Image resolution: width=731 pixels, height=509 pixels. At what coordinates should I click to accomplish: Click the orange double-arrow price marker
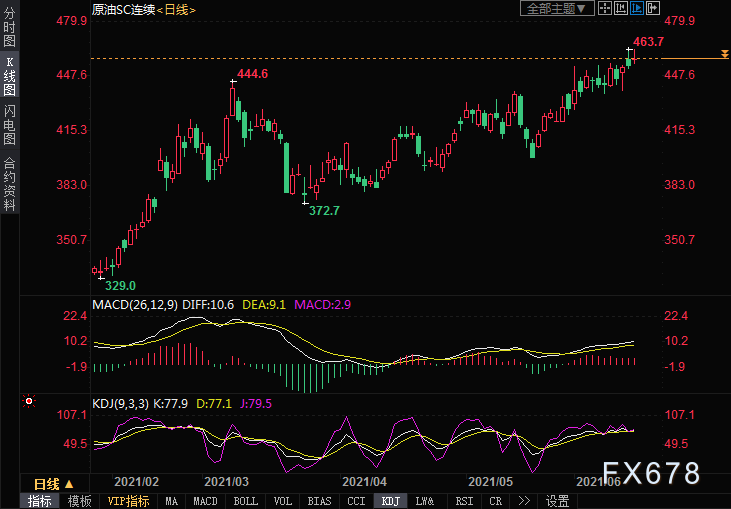(724, 54)
